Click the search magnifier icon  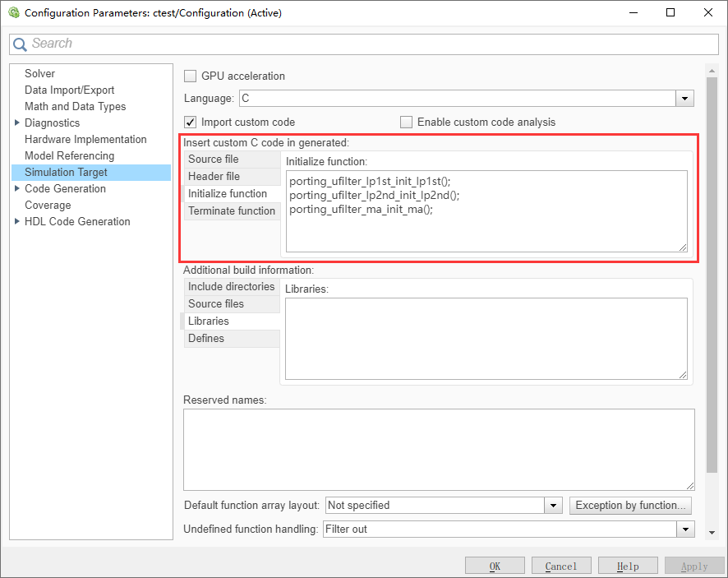pyautogui.click(x=20, y=44)
